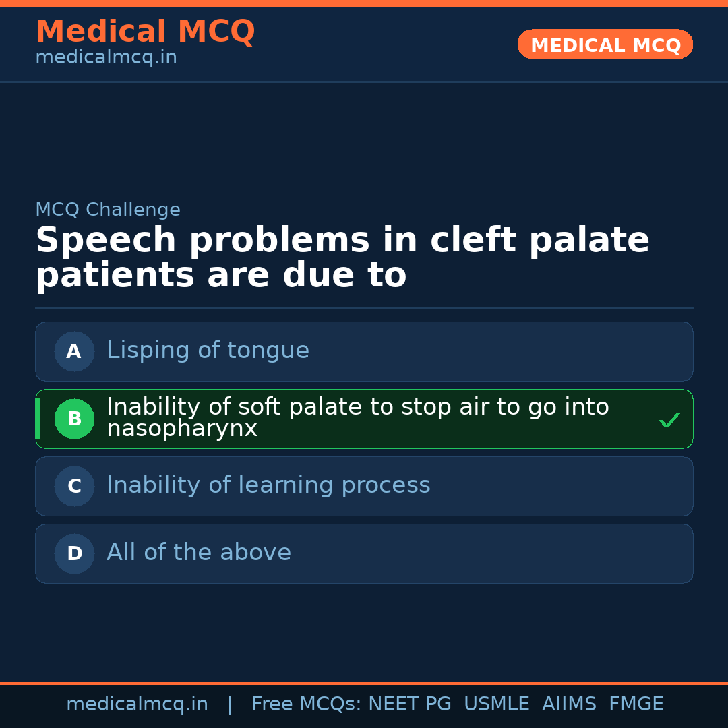
Task: Choose 'All of the above' option
Action: (199, 553)
